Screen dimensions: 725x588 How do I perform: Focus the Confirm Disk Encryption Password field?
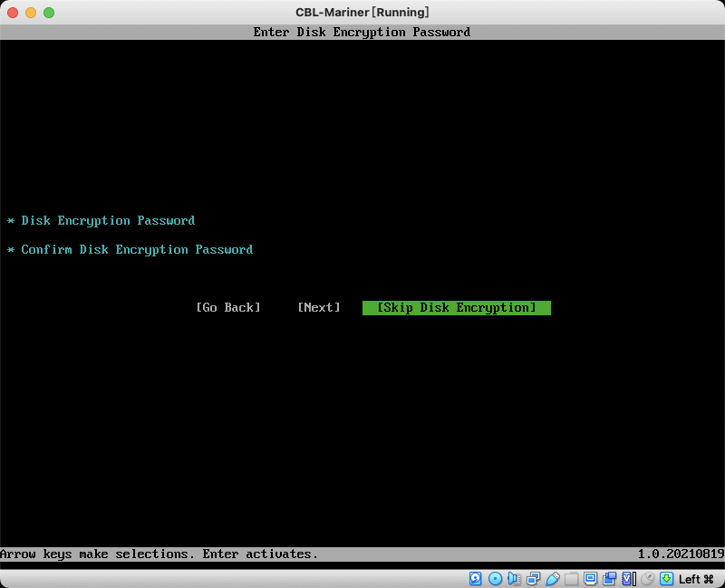pos(130,250)
